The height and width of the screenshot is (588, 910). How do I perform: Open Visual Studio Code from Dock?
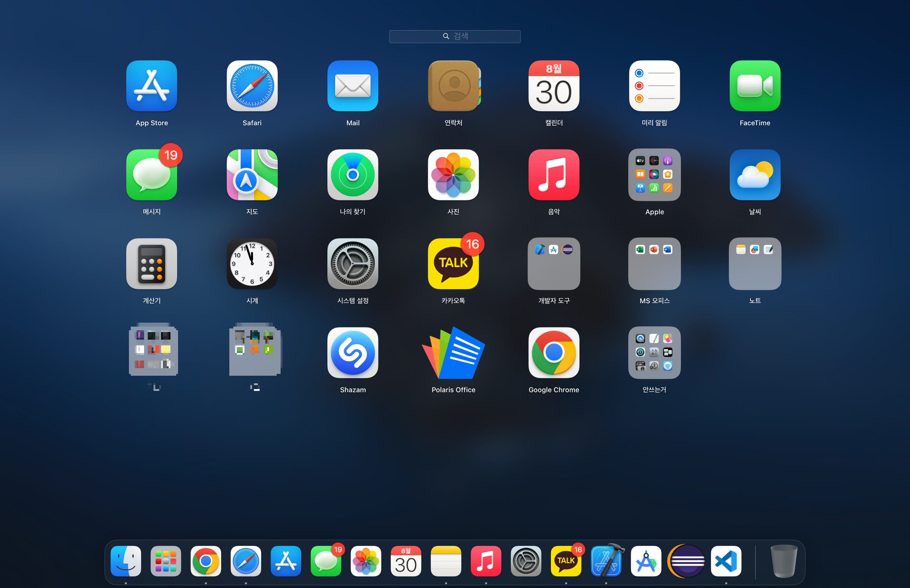click(726, 561)
